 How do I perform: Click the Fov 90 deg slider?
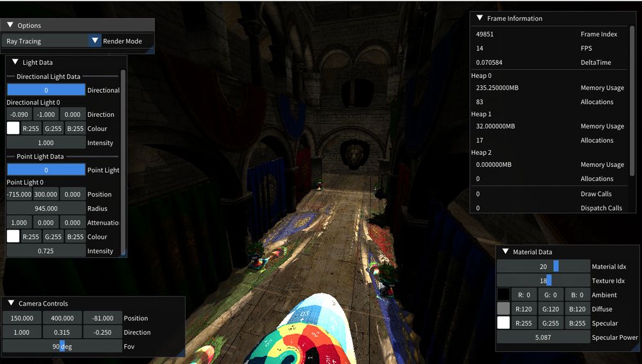tap(62, 346)
